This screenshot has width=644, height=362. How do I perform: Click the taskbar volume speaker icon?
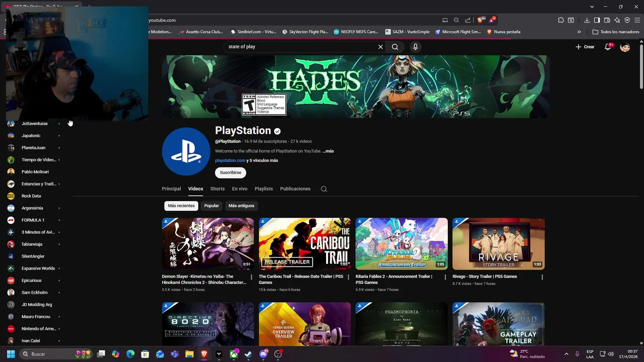pos(612,354)
